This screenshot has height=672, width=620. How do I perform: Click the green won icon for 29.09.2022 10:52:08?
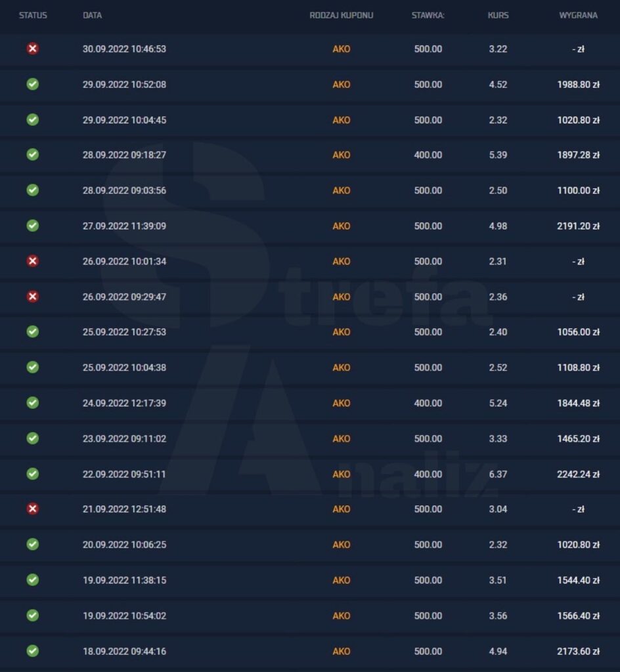(x=33, y=84)
